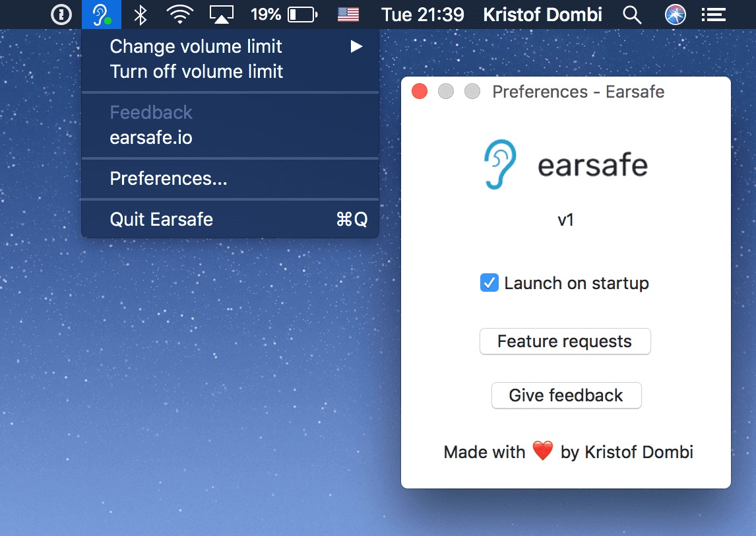The image size is (756, 536).
Task: Open the Wi-Fi status menu
Action: pos(180,15)
